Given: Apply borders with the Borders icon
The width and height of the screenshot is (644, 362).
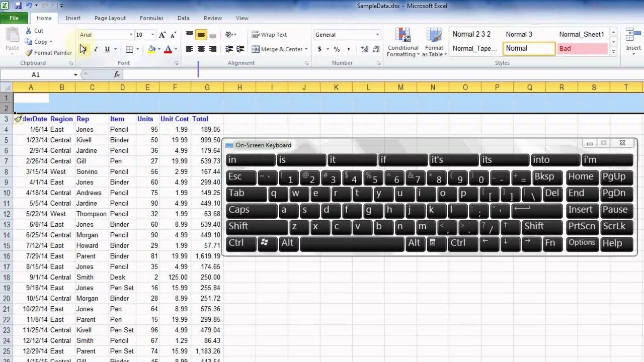Looking at the screenshot, I should coord(129,49).
